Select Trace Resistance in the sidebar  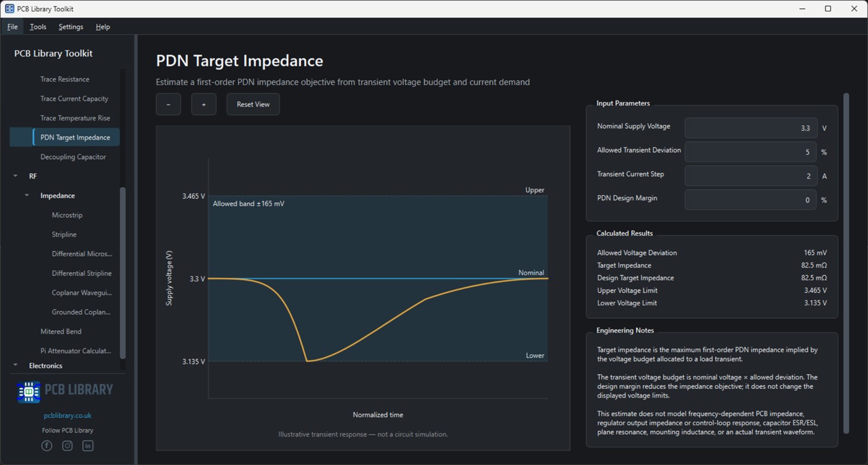[65, 79]
